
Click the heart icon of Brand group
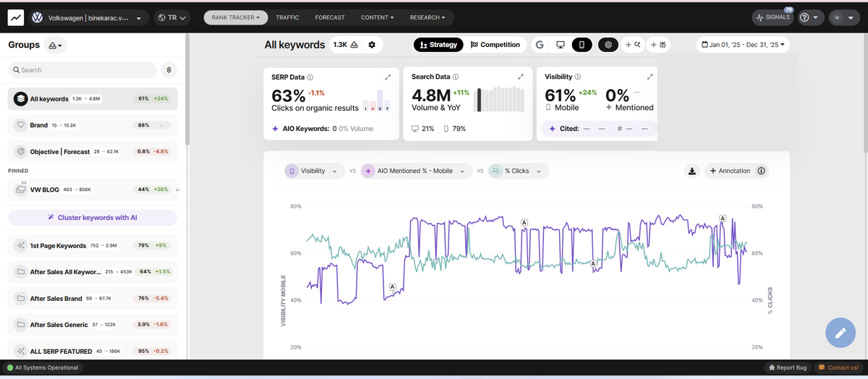click(21, 125)
